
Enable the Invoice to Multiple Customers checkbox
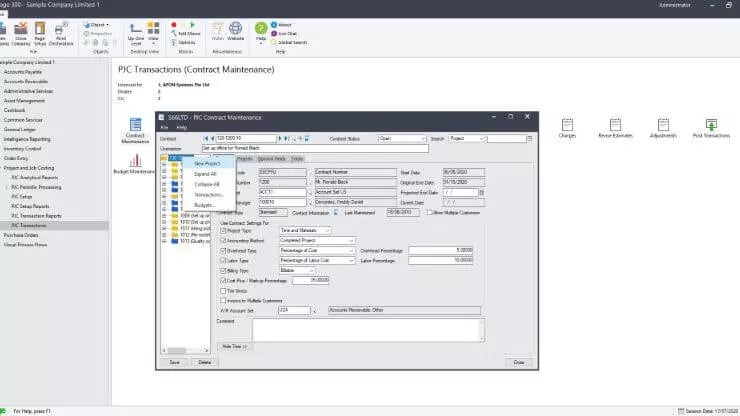point(223,300)
